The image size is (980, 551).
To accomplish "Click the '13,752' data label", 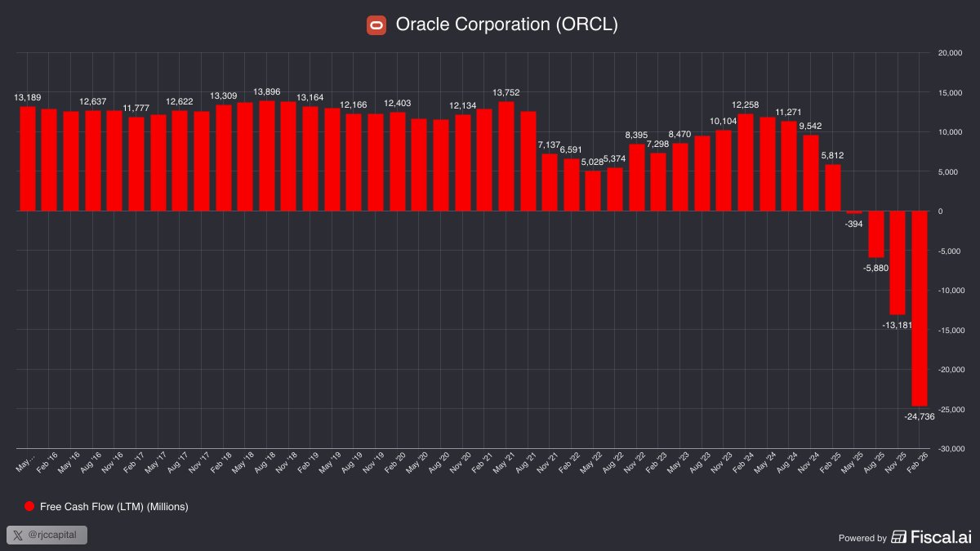I will 506,93.
